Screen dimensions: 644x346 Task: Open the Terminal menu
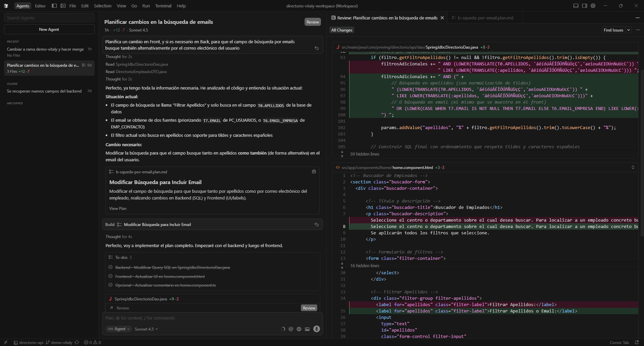163,6
